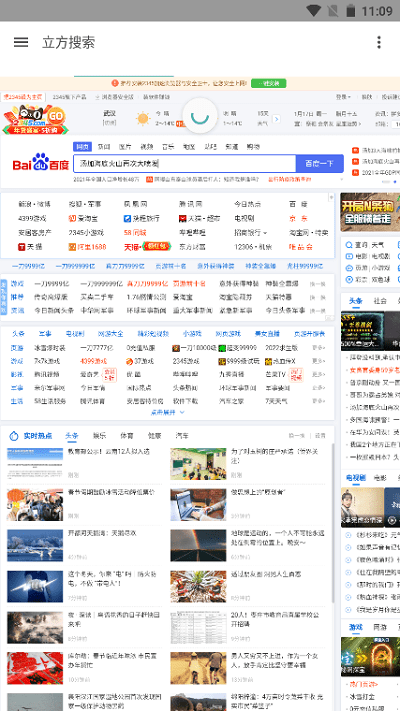Open the 登录 dropdown in top bar
Screen dimensions: 400x711
pos(343,97)
